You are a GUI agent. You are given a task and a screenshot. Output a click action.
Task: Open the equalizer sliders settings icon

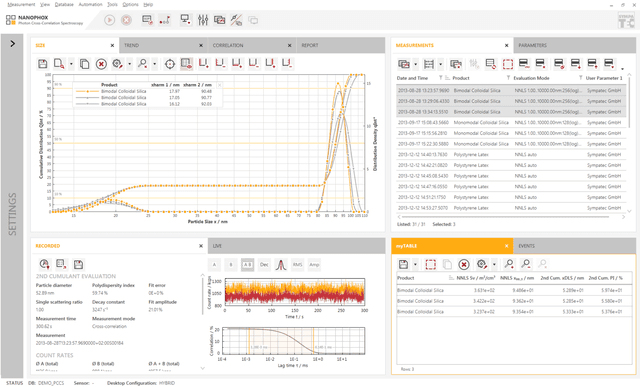pos(203,20)
